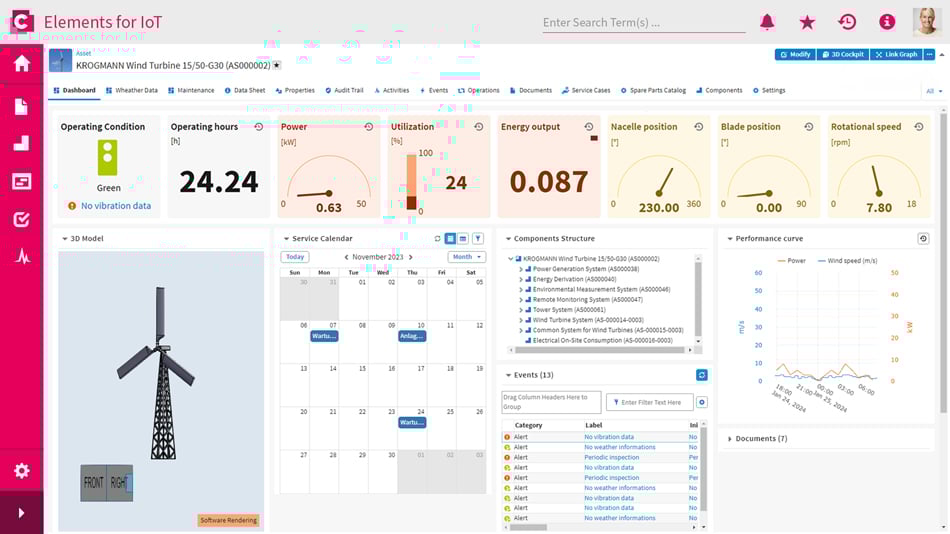The height and width of the screenshot is (534, 950).
Task: Open the notifications bell in header
Action: pos(767,22)
